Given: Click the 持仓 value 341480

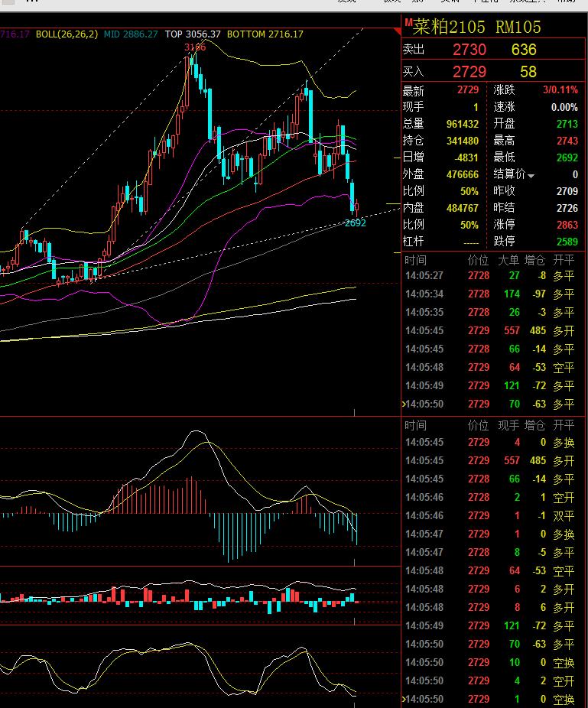Looking at the screenshot, I should (462, 141).
